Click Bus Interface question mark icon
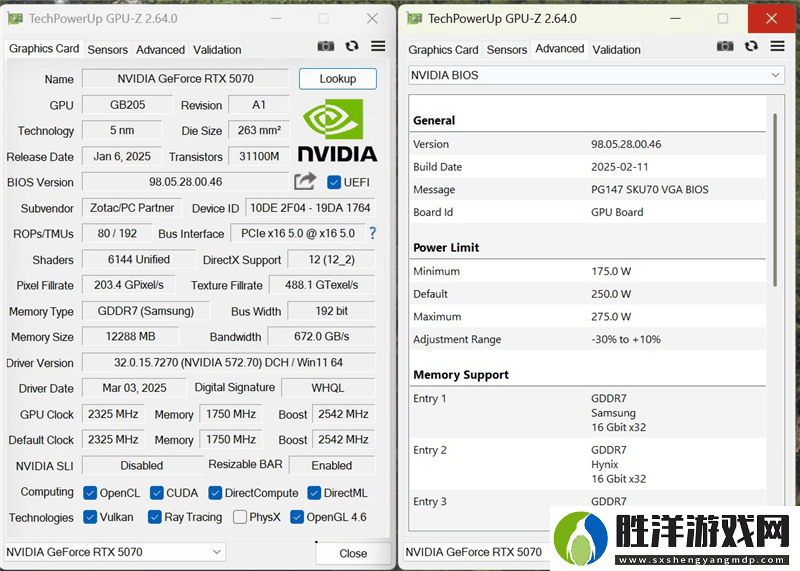Screen dimensions: 800x571 tap(372, 234)
